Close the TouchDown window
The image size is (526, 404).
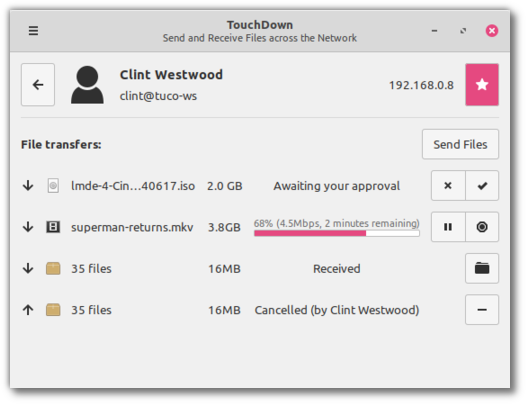pos(492,31)
